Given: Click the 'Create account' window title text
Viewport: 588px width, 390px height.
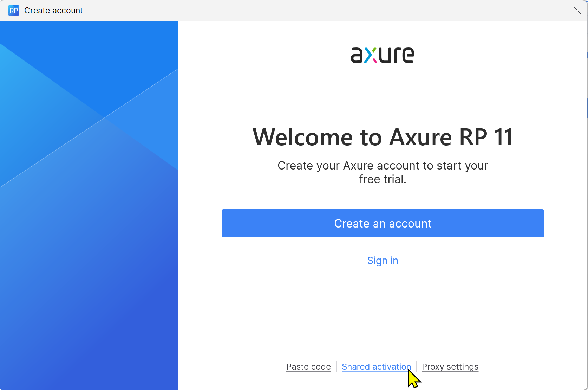Looking at the screenshot, I should [53, 11].
